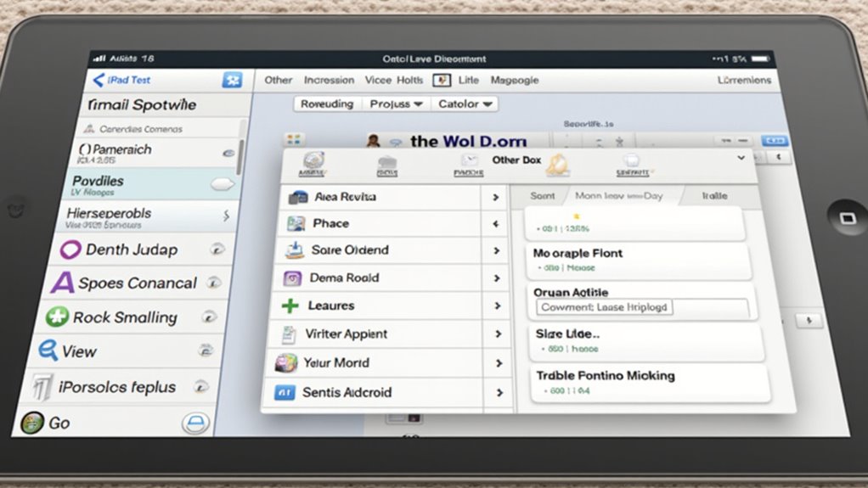The image size is (868, 488).
Task: Open the Catolor dropdown menu
Action: (x=465, y=104)
